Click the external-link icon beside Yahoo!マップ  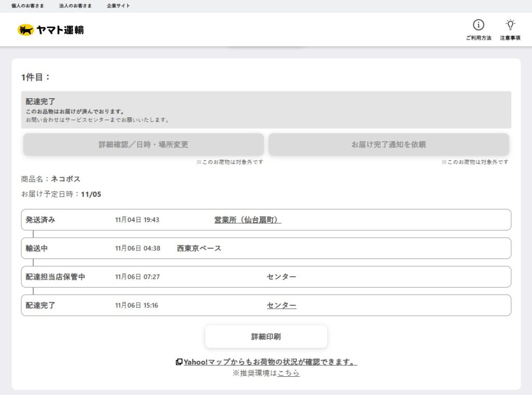click(x=179, y=362)
